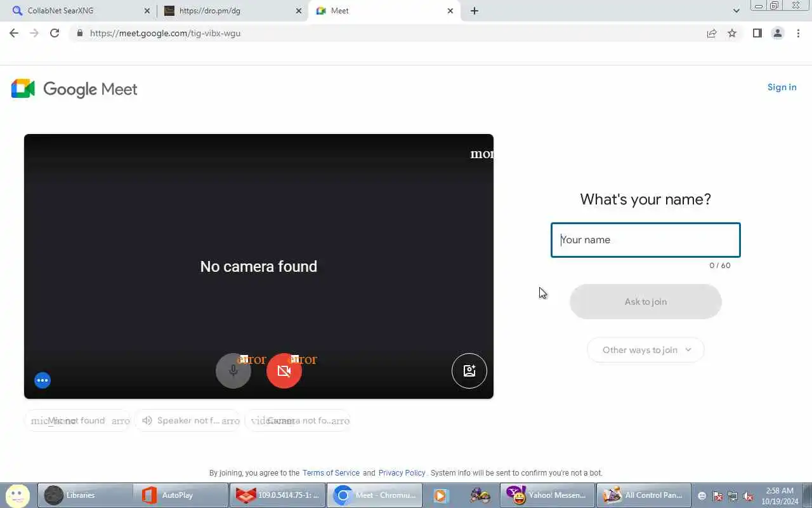The width and height of the screenshot is (812, 508).
Task: Go forward in the browser
Action: point(34,33)
